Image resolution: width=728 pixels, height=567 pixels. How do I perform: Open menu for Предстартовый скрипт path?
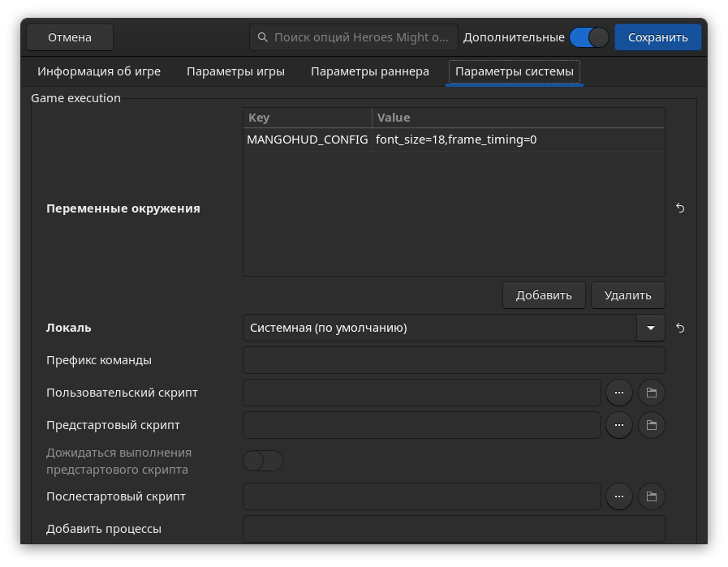pyautogui.click(x=619, y=425)
